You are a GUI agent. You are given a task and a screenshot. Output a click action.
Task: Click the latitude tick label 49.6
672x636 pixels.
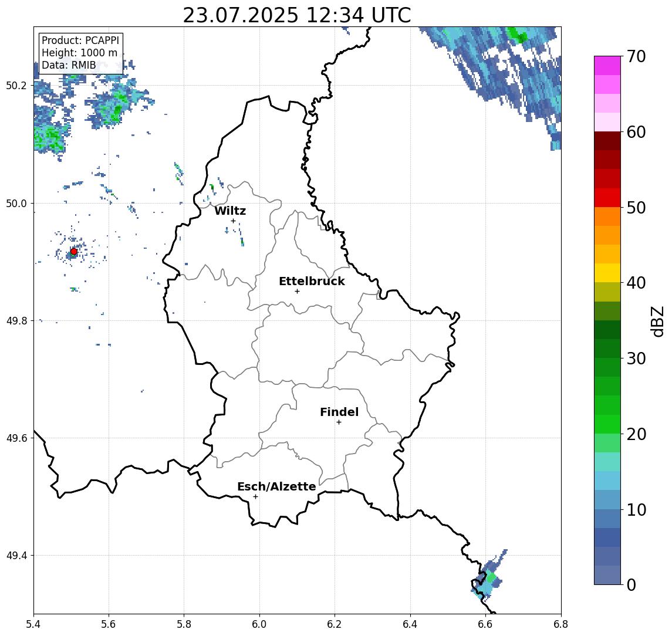tap(16, 438)
